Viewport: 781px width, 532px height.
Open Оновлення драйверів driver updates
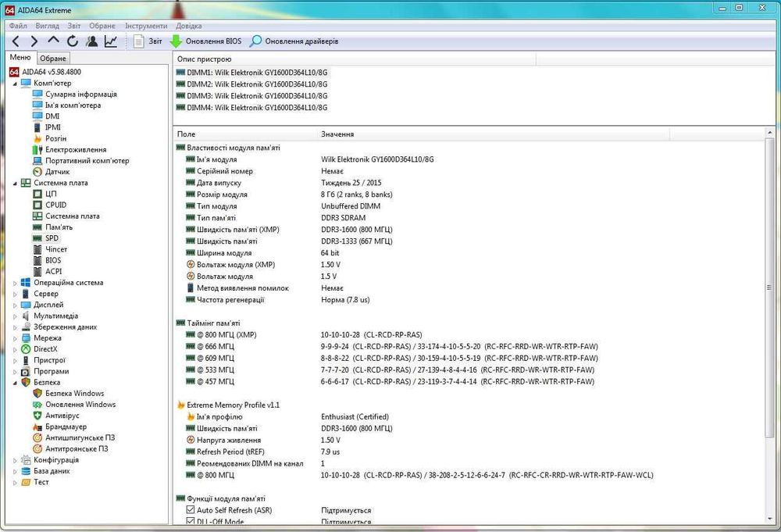(294, 41)
